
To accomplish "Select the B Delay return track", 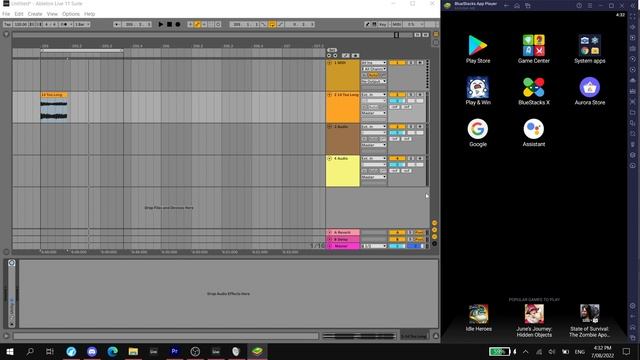I will click(x=343, y=239).
